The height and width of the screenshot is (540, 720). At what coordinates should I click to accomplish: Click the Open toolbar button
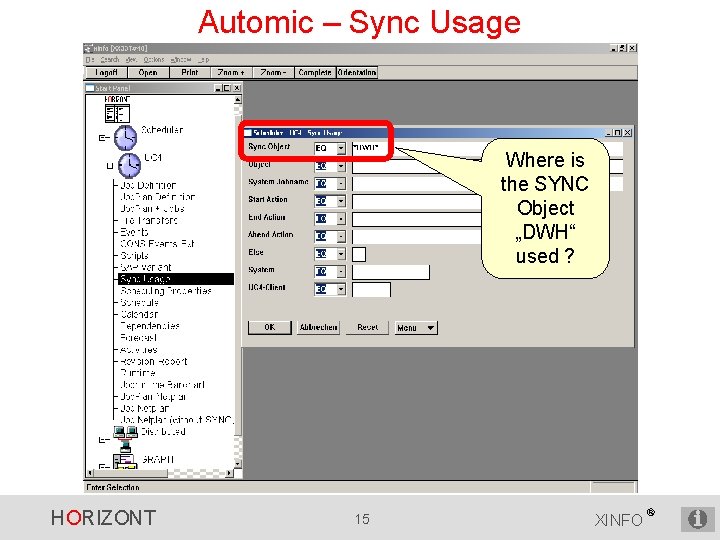point(148,73)
